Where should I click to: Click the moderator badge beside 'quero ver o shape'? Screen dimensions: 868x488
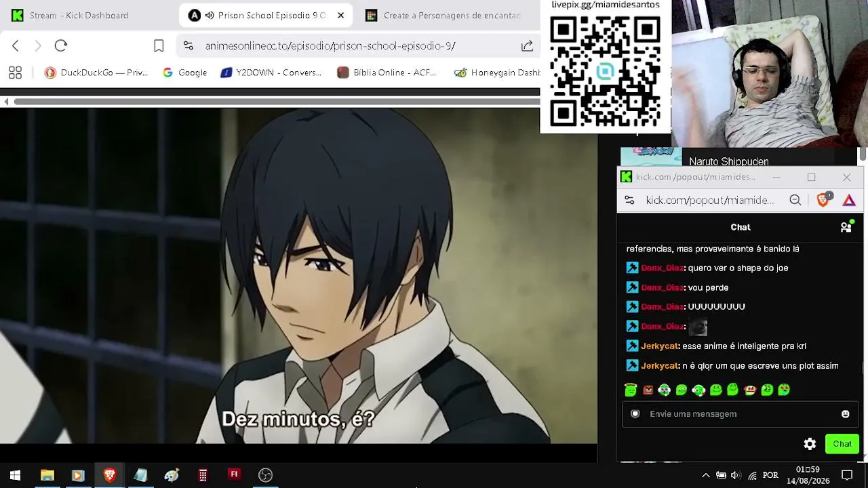coord(632,268)
